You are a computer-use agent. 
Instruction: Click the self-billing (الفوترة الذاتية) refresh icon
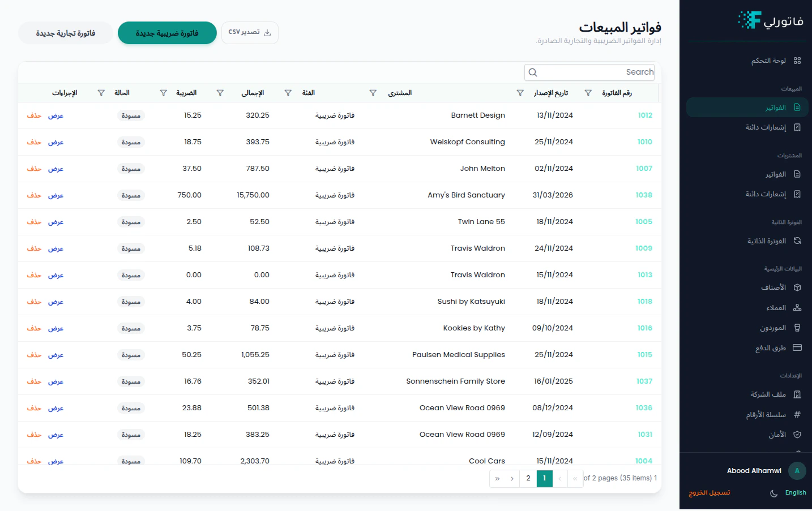(x=797, y=241)
